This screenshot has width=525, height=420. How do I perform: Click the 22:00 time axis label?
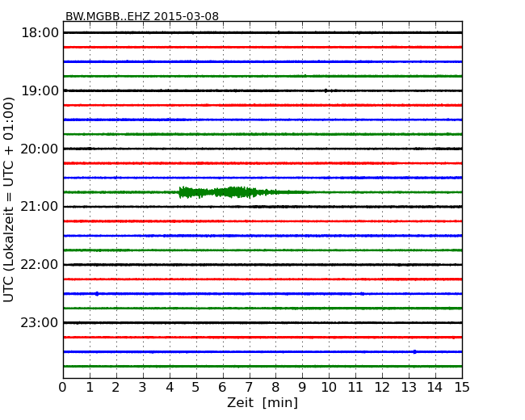pos(40,265)
